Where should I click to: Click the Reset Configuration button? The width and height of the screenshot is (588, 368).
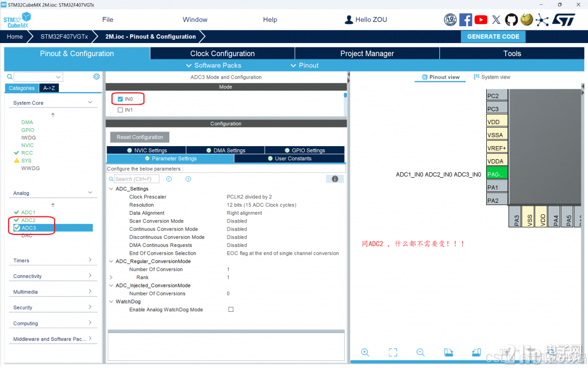tap(140, 137)
